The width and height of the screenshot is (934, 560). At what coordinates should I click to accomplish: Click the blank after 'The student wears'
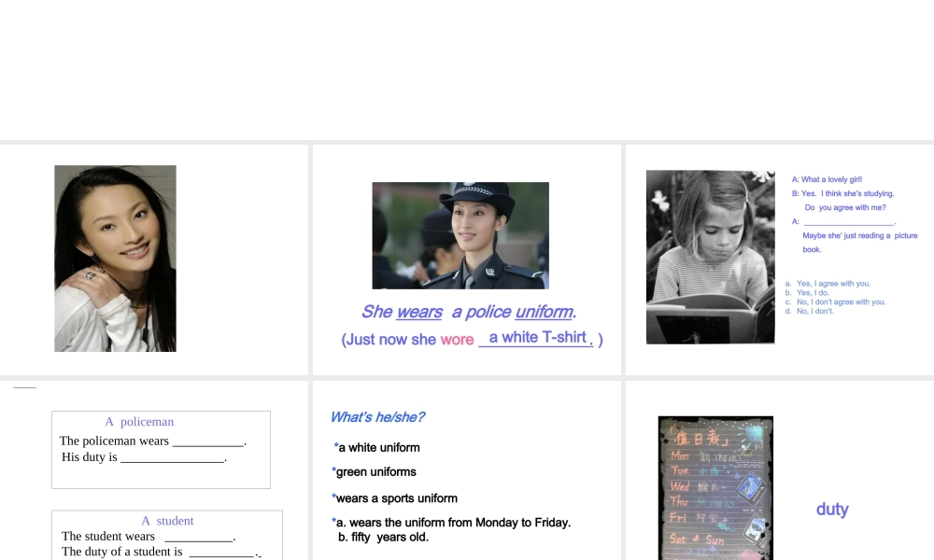coord(198,537)
